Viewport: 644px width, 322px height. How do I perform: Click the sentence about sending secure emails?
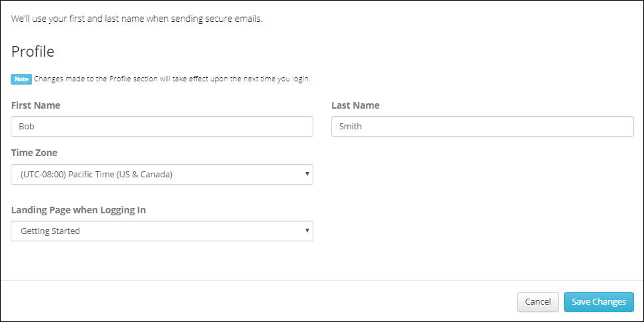point(137,19)
